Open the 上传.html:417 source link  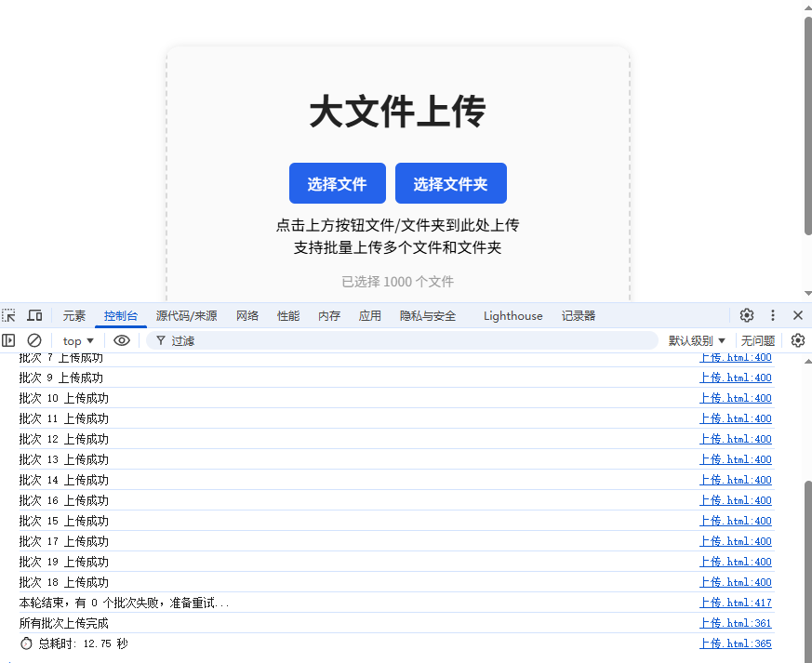735,603
